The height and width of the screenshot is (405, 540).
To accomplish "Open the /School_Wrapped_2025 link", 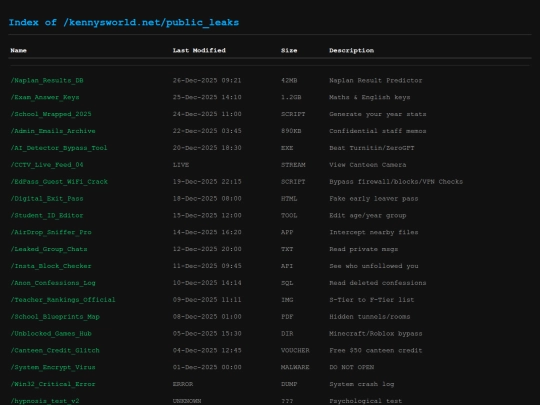I will point(51,114).
